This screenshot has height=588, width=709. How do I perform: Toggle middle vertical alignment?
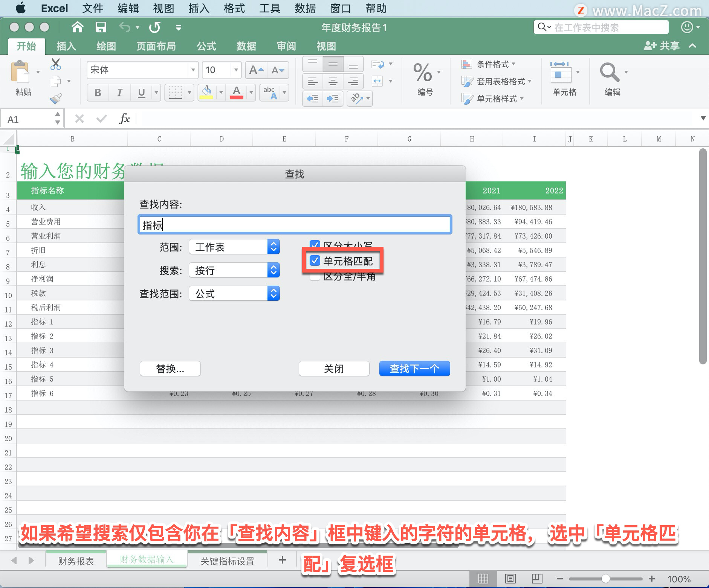pos(333,64)
